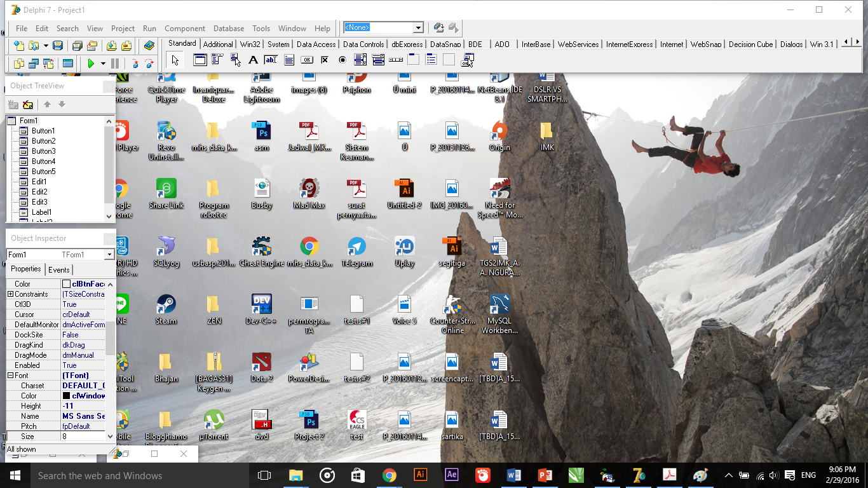Run the project with green arrow
Image resolution: width=868 pixels, height=488 pixels.
pos(92,64)
